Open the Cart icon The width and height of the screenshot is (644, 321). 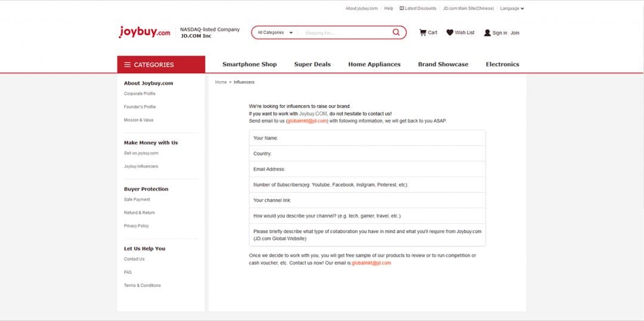(x=423, y=32)
